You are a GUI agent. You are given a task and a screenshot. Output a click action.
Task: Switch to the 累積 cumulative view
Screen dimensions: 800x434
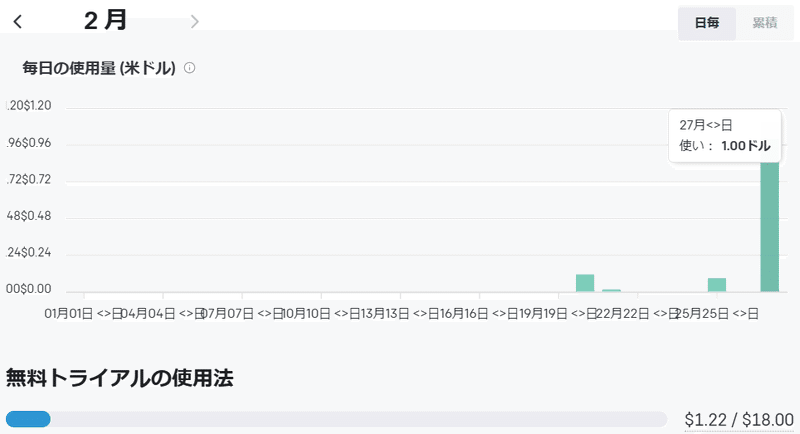pos(764,23)
